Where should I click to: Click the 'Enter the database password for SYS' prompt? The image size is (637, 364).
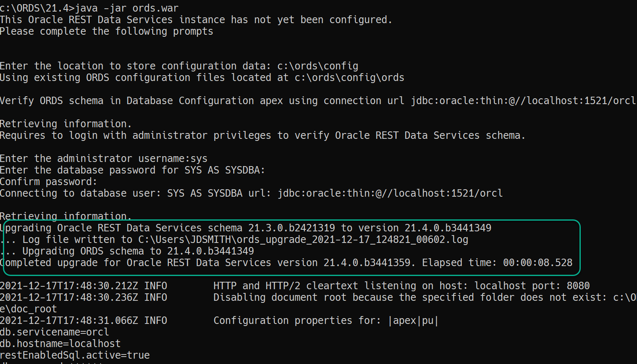[x=132, y=170]
